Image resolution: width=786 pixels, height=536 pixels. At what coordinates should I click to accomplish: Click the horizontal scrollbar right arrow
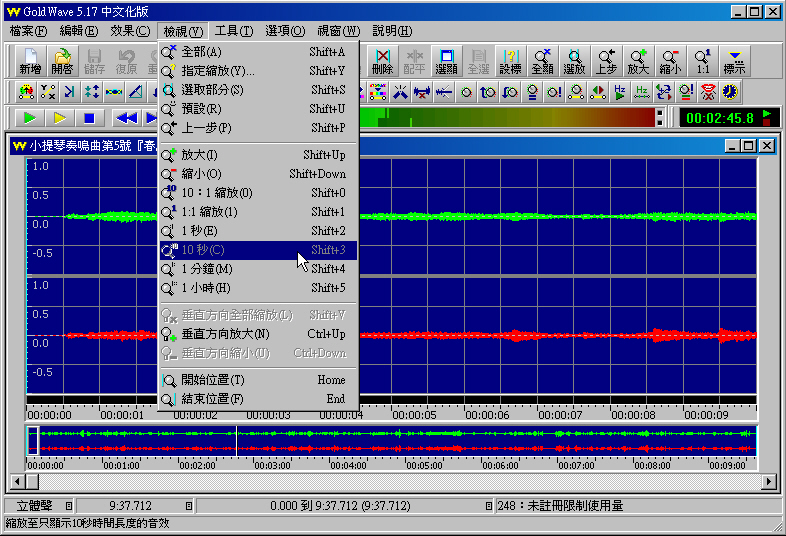[x=769, y=482]
